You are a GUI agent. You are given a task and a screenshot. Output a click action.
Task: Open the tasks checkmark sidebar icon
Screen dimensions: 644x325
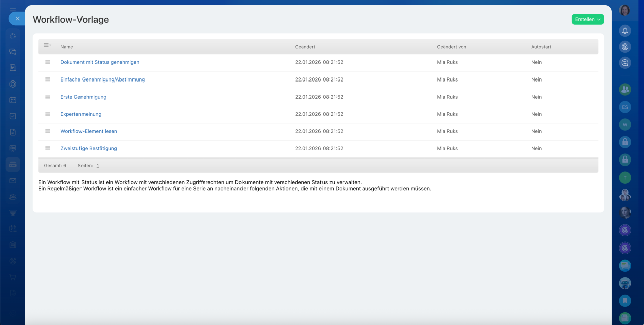pyautogui.click(x=13, y=116)
